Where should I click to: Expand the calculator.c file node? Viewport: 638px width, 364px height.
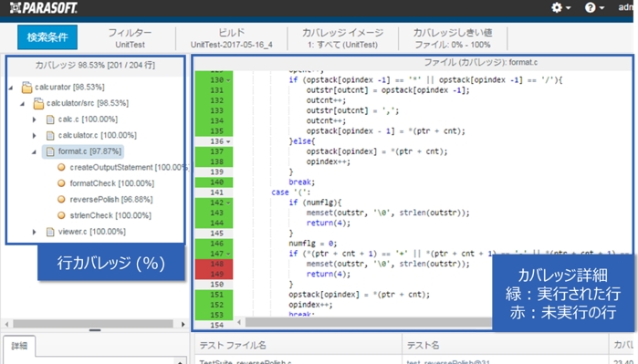click(34, 135)
